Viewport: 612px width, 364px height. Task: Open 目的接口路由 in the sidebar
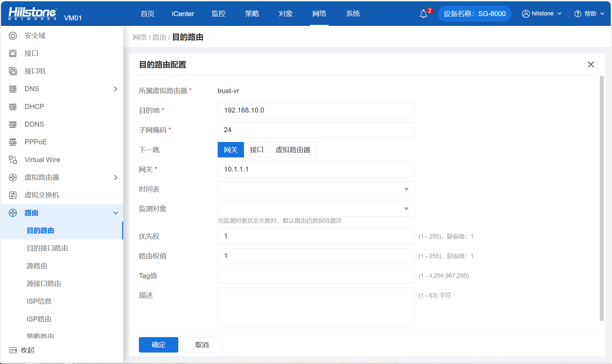pos(47,248)
